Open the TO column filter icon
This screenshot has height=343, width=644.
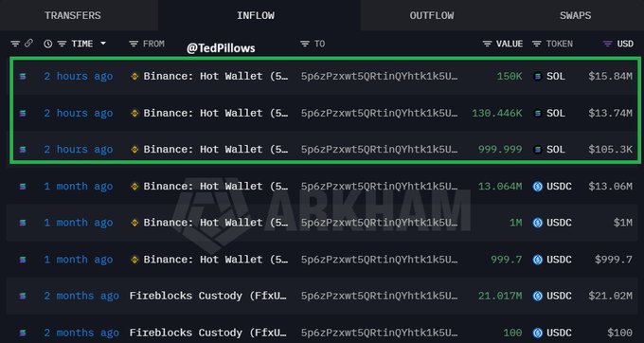point(304,44)
